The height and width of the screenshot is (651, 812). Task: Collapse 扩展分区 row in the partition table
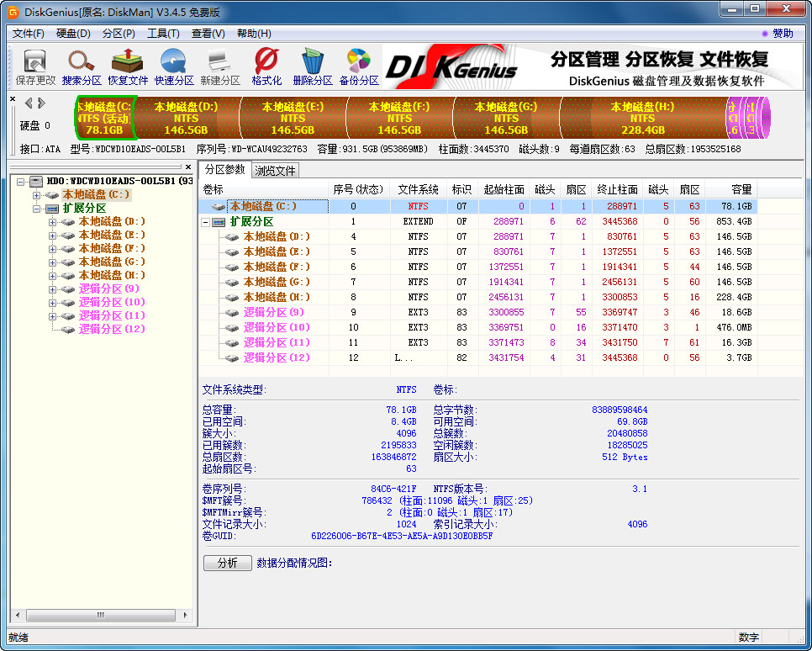tap(206, 222)
